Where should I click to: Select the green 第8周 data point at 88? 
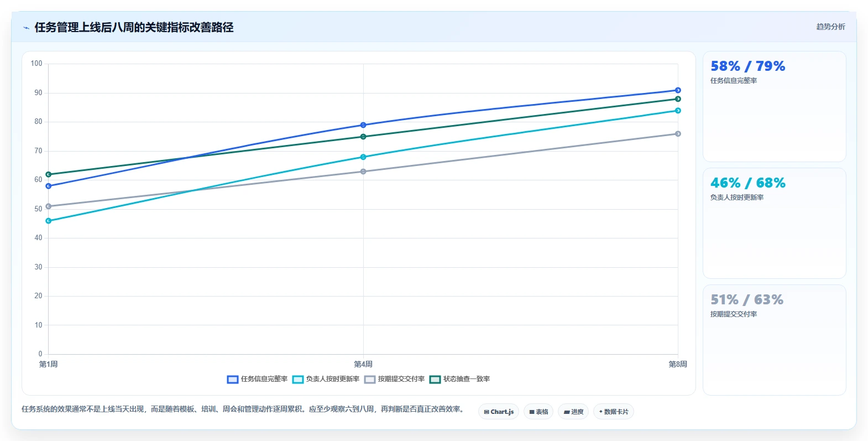pos(678,99)
